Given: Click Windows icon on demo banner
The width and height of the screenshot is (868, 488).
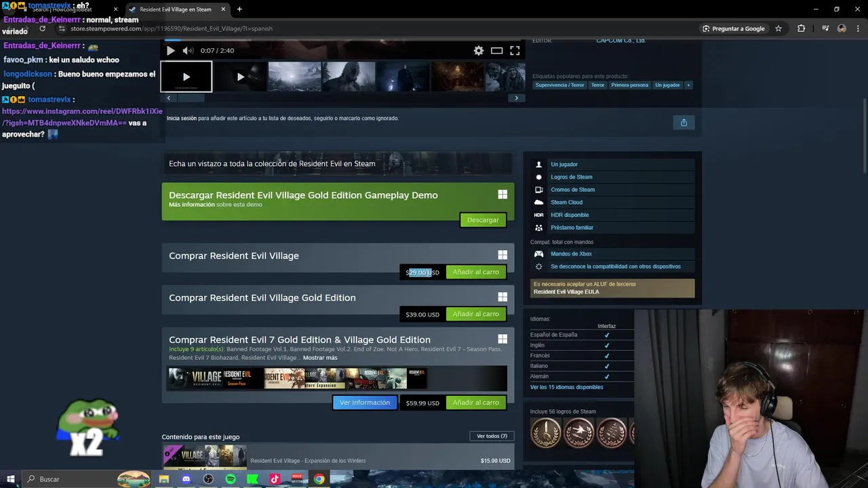Looking at the screenshot, I should [x=502, y=195].
